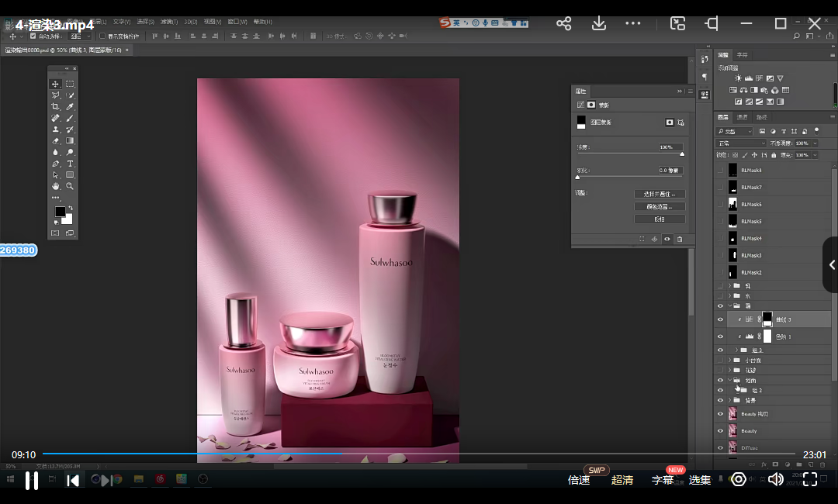Select the Eyedropper tool

[x=70, y=107]
